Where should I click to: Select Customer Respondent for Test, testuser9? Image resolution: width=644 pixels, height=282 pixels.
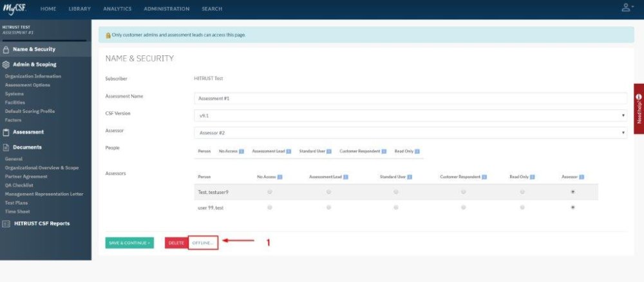pyautogui.click(x=463, y=192)
